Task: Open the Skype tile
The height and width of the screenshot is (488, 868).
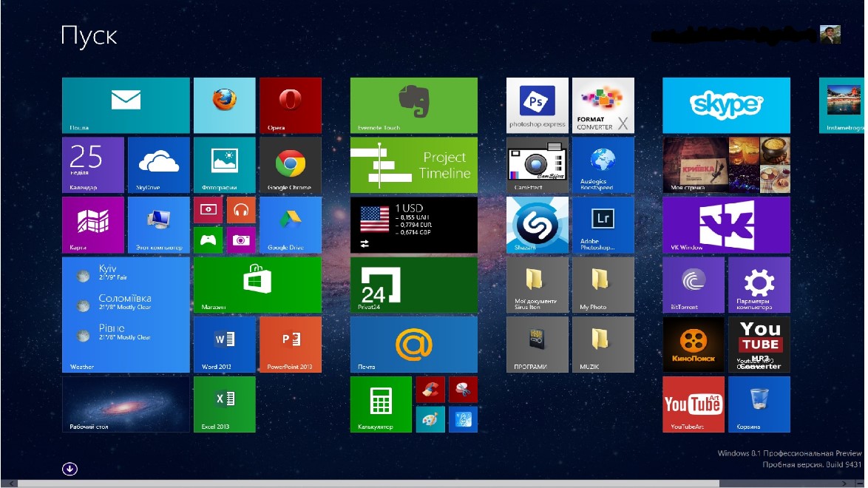Action: point(725,105)
